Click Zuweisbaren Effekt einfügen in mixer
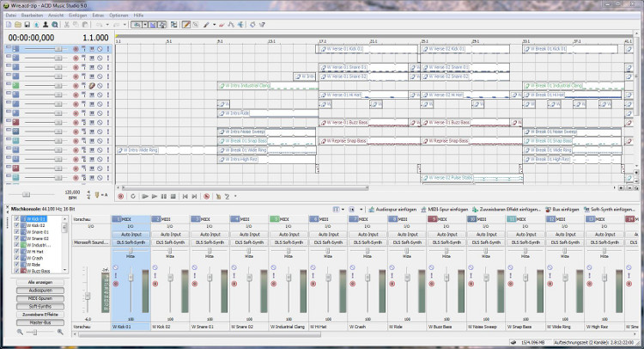The image size is (644, 349). click(x=507, y=209)
